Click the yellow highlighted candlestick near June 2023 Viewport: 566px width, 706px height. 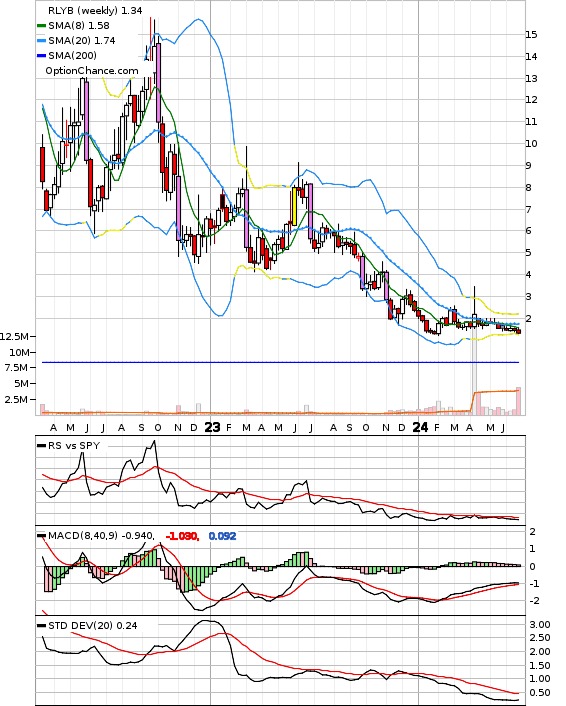294,206
